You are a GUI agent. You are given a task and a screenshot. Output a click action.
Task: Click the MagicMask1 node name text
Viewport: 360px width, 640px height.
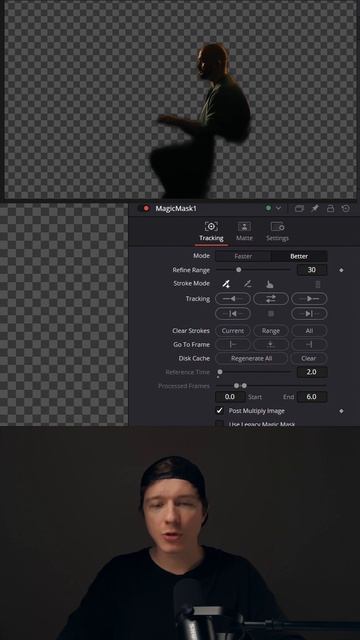click(176, 209)
